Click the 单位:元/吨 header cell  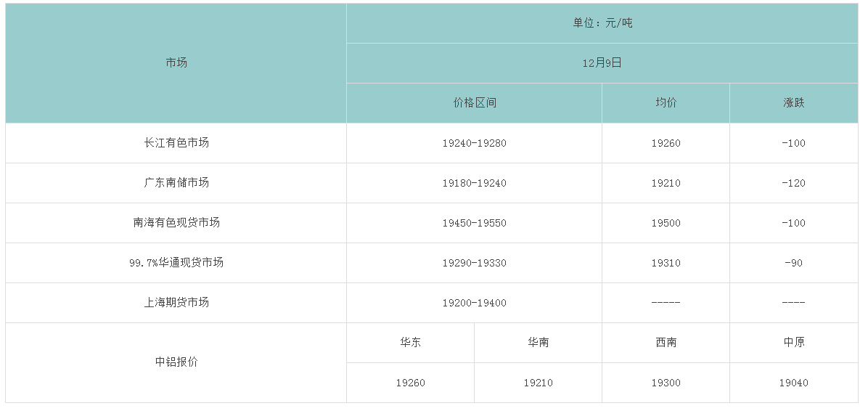pyautogui.click(x=602, y=23)
